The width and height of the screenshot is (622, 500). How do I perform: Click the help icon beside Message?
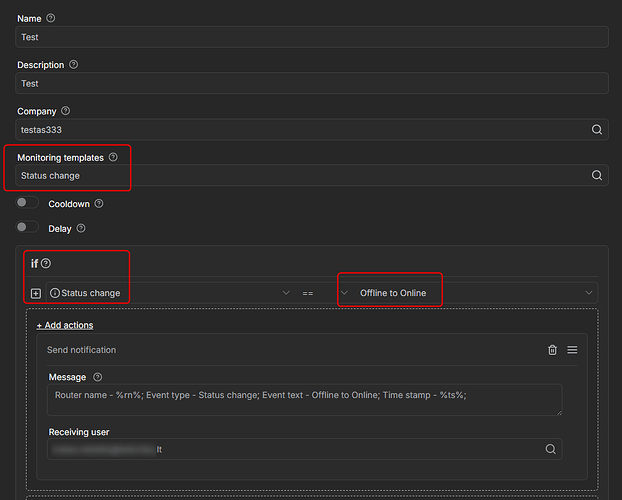[97, 377]
